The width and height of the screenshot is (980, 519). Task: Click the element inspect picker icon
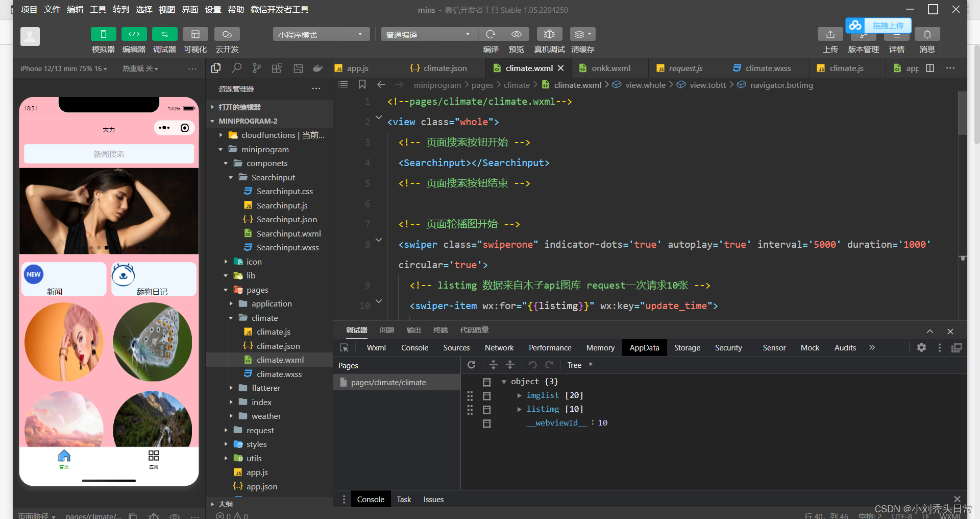click(344, 347)
